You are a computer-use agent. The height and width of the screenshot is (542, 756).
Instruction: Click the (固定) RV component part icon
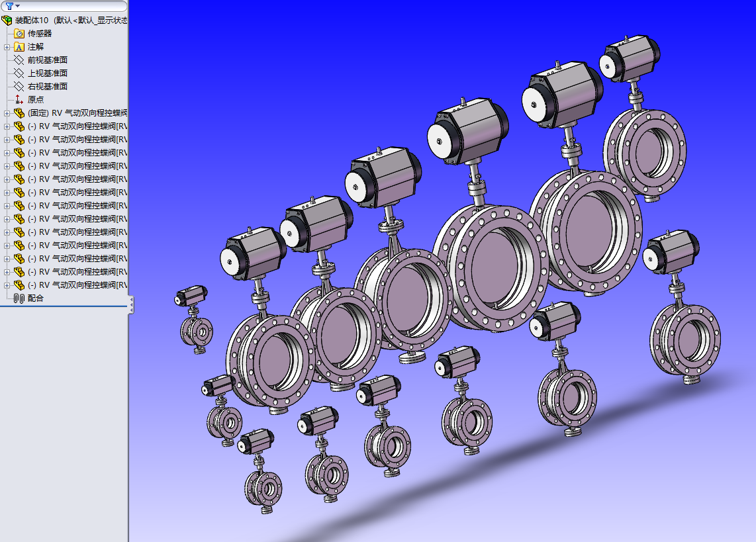[19, 113]
